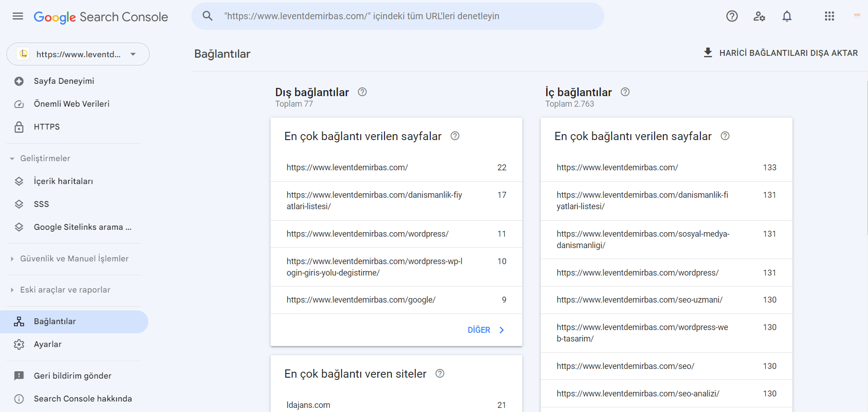Click the İçerik haritaları layers icon

tap(19, 181)
